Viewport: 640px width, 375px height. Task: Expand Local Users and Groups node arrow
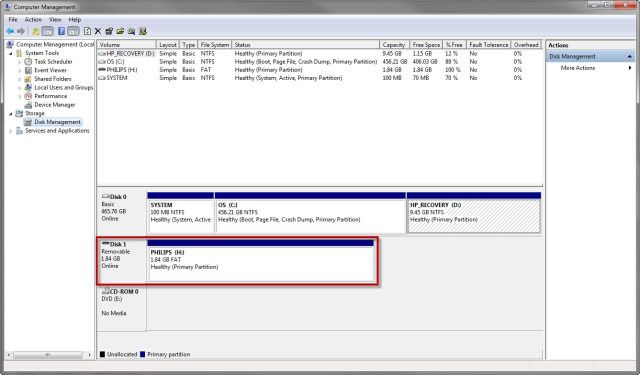coord(19,88)
